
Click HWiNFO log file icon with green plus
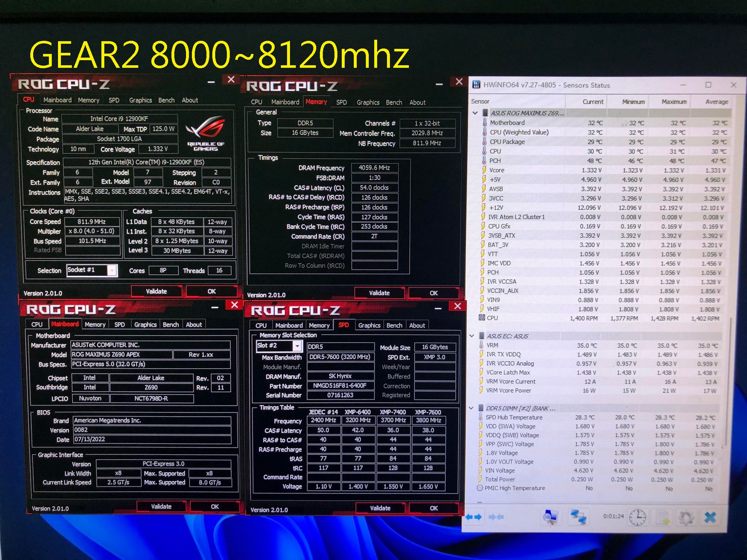pyautogui.click(x=663, y=517)
